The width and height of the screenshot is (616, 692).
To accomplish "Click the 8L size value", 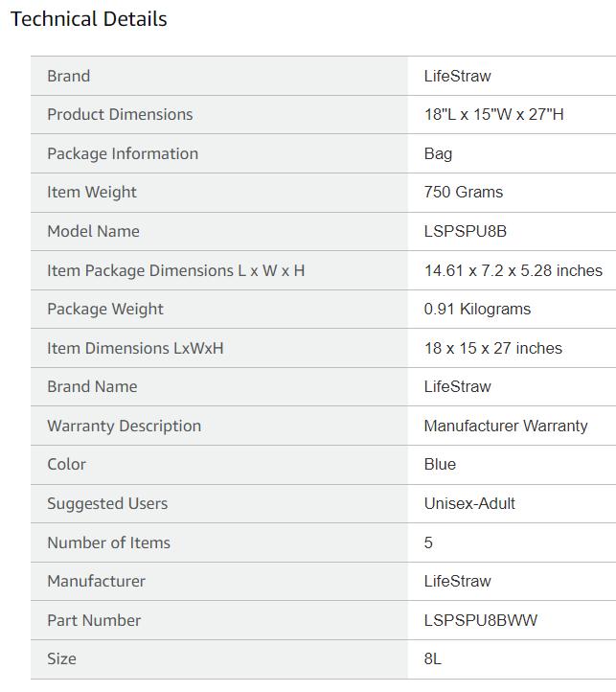I will pyautogui.click(x=433, y=658).
